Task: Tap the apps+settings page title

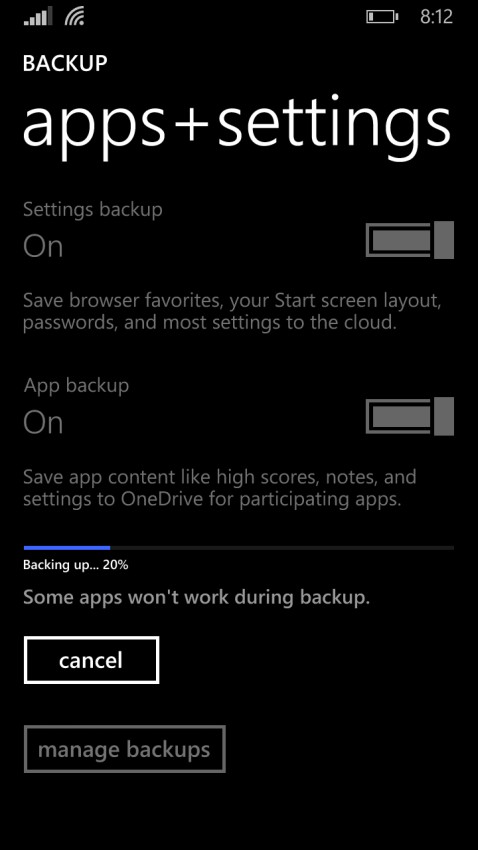Action: point(237,126)
